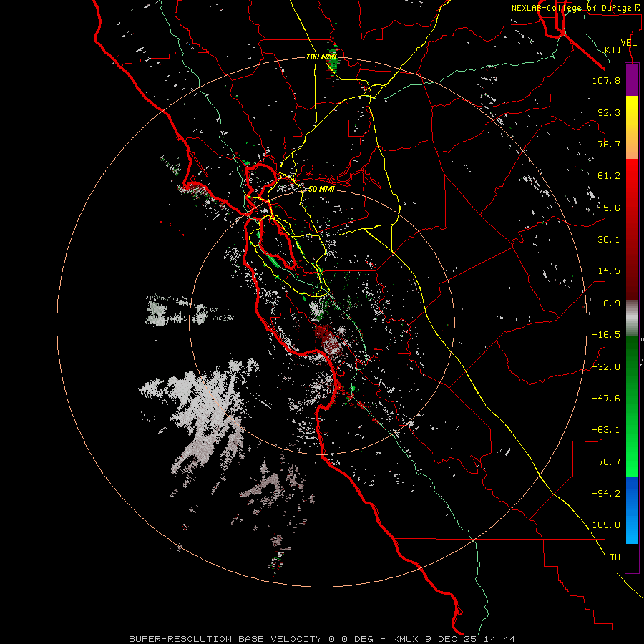Click the -78.7 velocity scale value
This screenshot has height=644, width=644.
point(606,462)
